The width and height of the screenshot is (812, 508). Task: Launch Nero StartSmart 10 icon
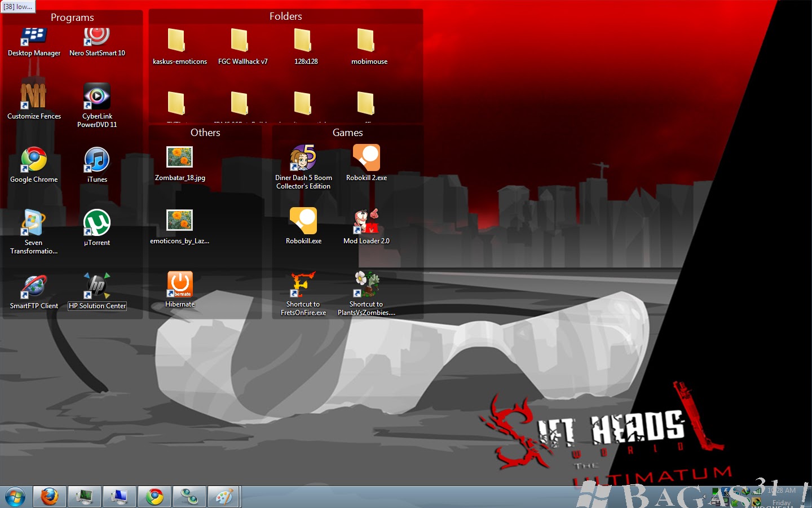(x=97, y=37)
